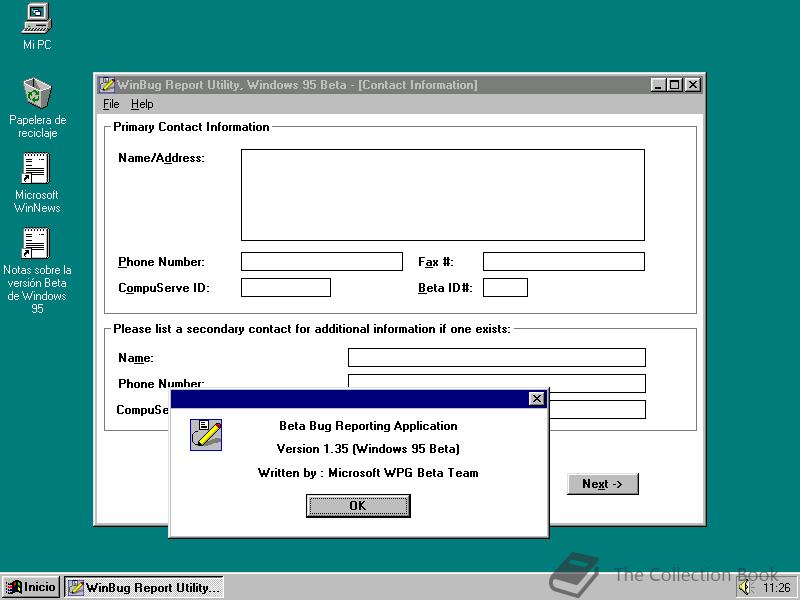Click the primary Phone Number field
Screen dimensions: 800x600
tap(322, 262)
